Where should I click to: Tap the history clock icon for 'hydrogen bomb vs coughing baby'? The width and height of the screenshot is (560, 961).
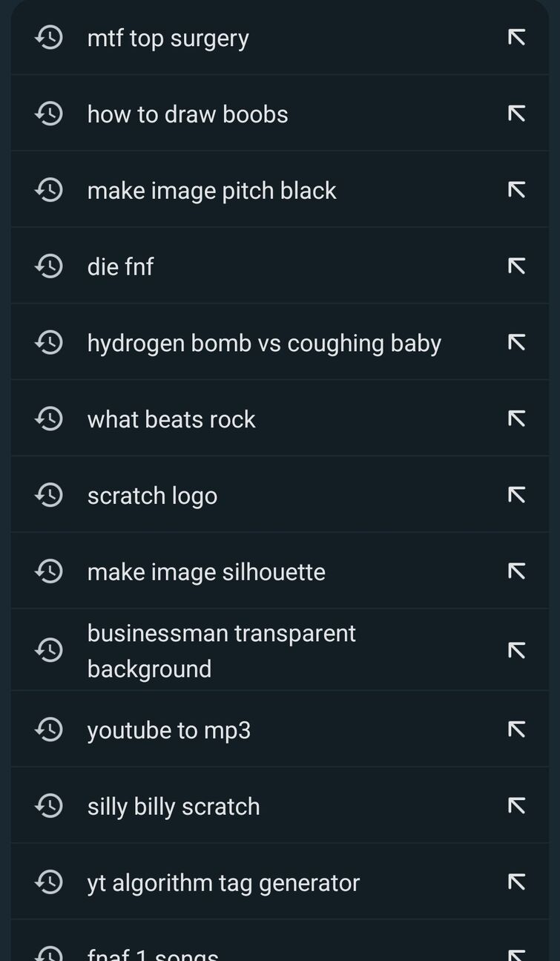49,342
